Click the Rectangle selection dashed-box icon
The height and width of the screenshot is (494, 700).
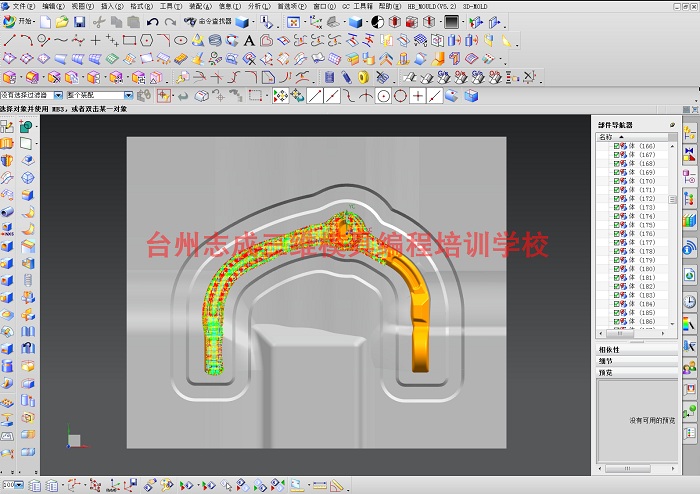(x=255, y=95)
